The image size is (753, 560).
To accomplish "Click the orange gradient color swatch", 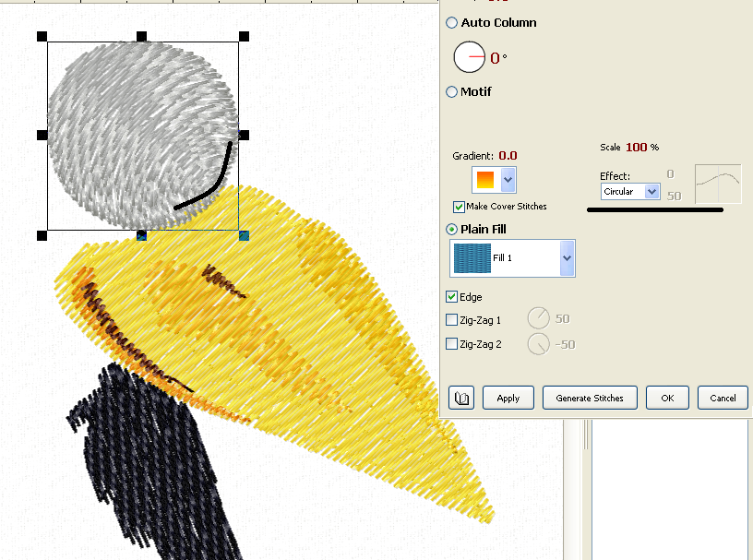I will tap(484, 179).
